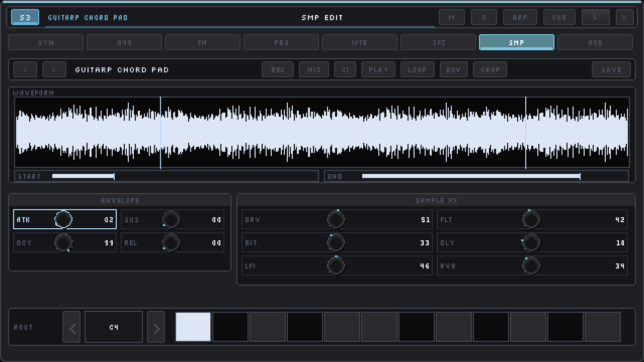Switch to the SYN engine tab
This screenshot has width=644, height=362.
(x=46, y=42)
